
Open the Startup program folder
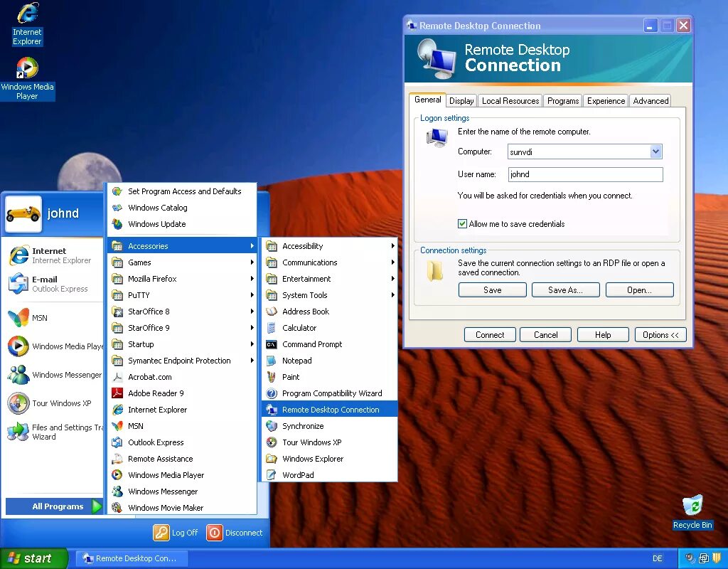click(183, 344)
